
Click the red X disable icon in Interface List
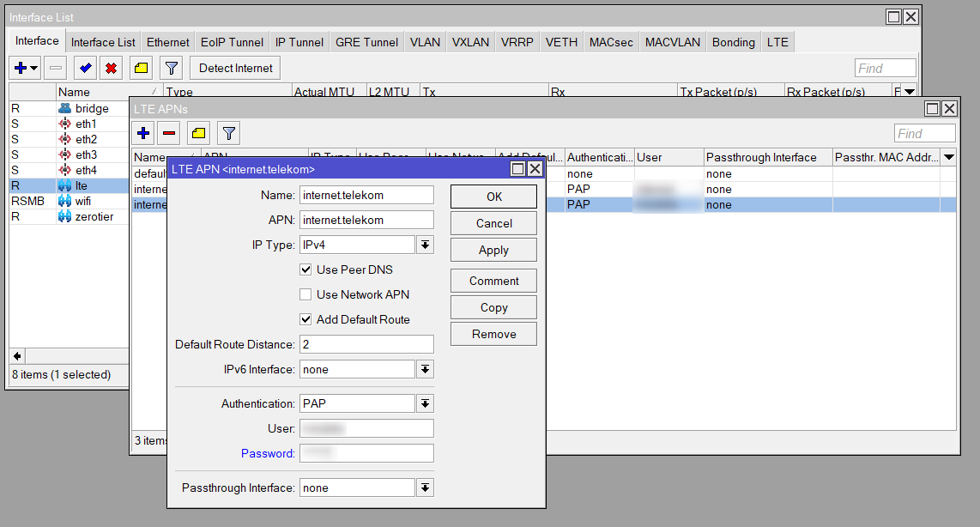coord(112,68)
